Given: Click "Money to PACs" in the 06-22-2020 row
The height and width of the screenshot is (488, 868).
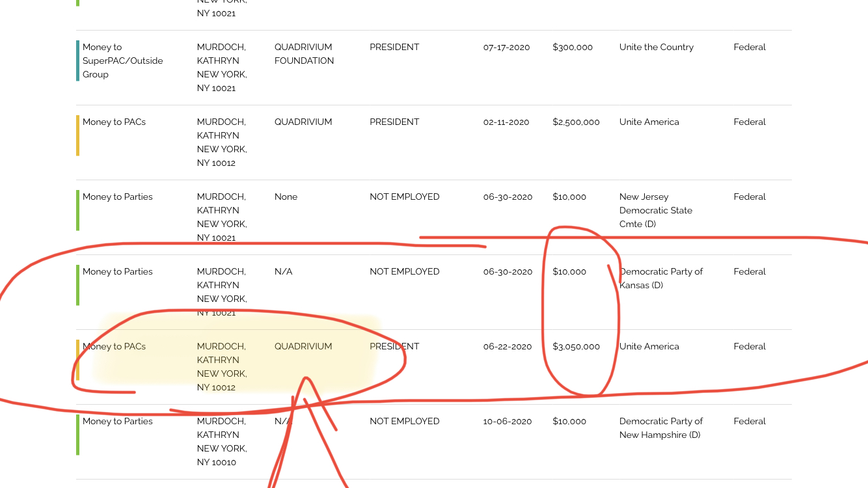Looking at the screenshot, I should pos(114,347).
